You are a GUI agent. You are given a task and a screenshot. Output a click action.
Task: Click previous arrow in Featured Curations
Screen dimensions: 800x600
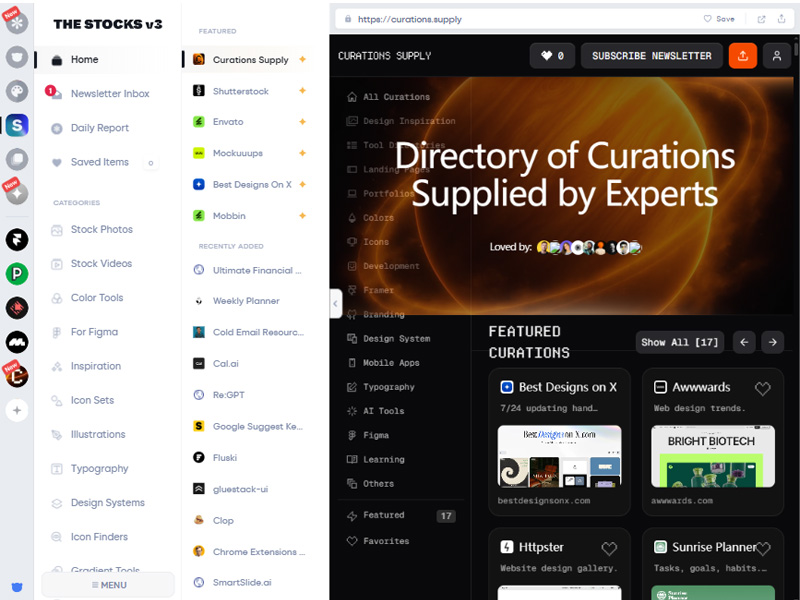click(x=743, y=342)
